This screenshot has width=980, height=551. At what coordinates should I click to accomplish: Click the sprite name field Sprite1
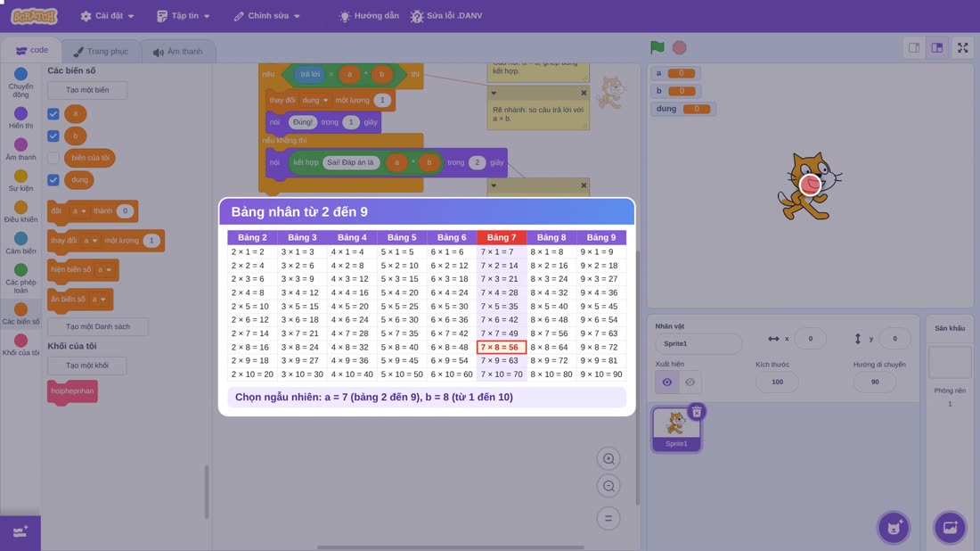[x=698, y=343]
